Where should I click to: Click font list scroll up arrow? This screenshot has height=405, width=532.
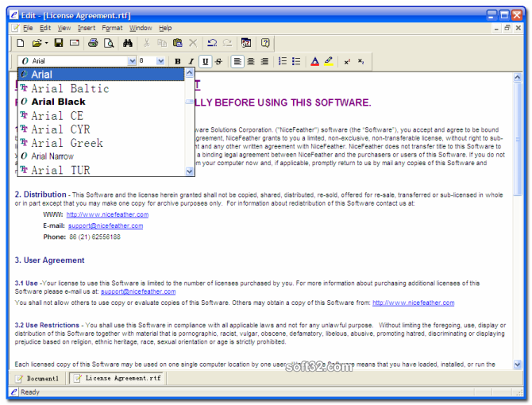pyautogui.click(x=189, y=72)
